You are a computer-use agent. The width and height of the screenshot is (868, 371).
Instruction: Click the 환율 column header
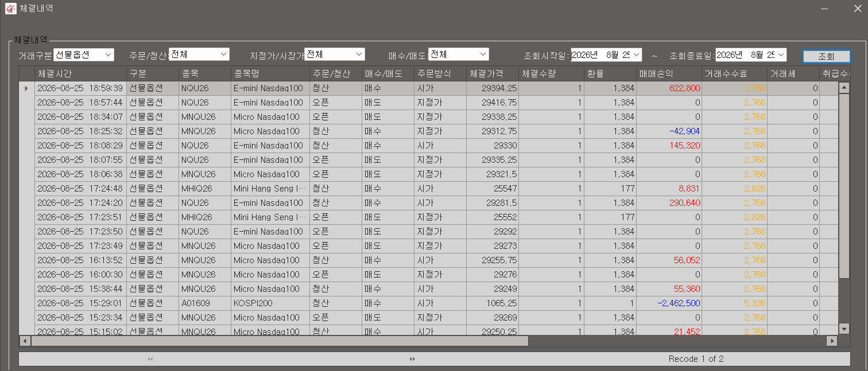(610, 74)
